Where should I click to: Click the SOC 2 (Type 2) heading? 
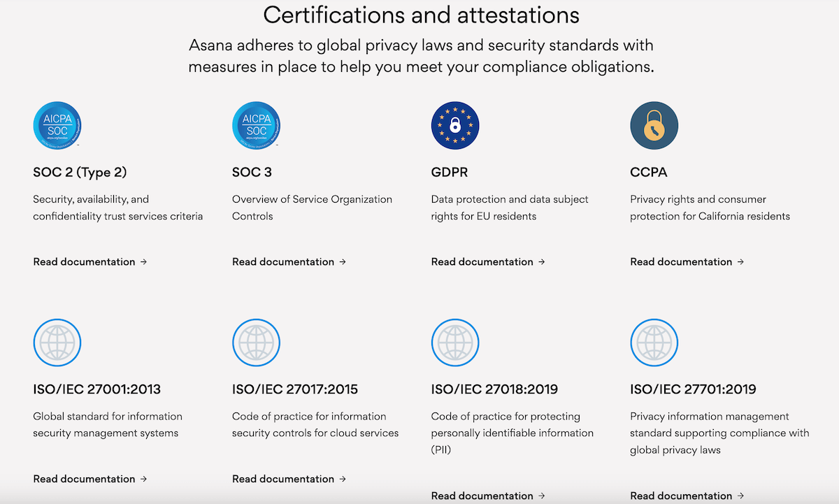coord(80,172)
